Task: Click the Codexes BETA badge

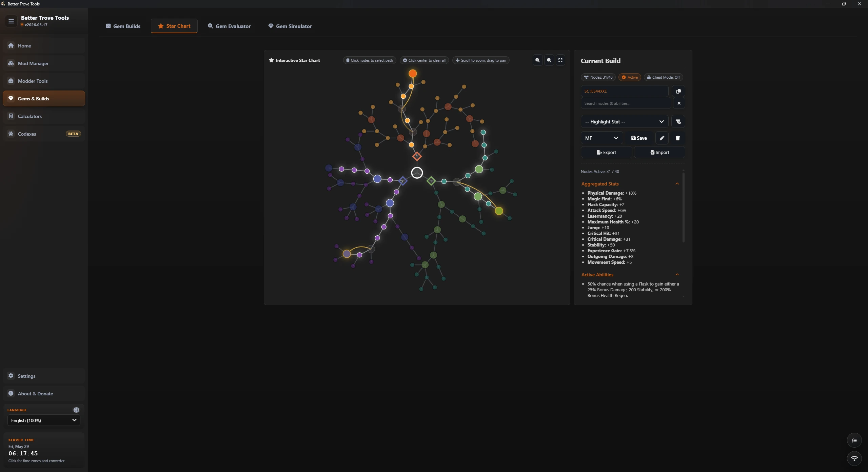Action: (x=73, y=134)
